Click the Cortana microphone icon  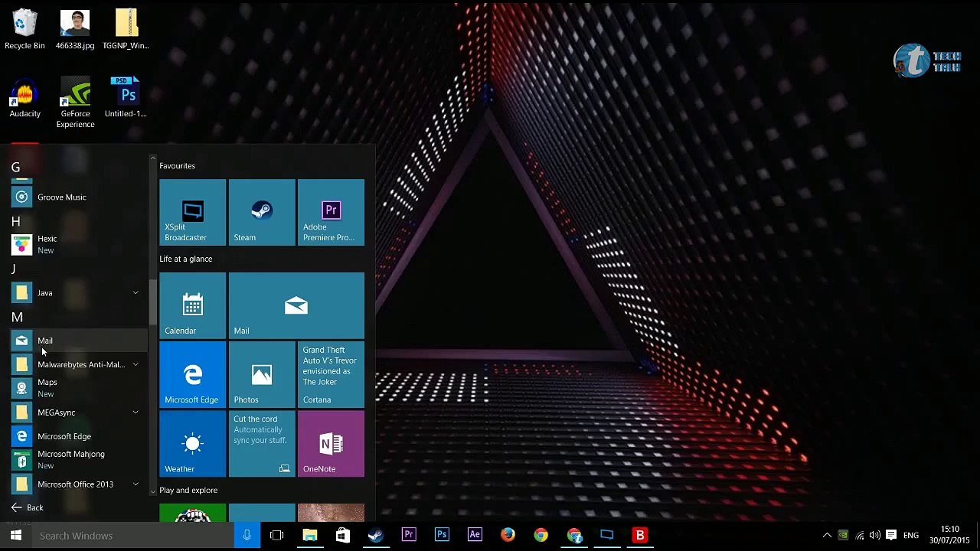coord(247,536)
